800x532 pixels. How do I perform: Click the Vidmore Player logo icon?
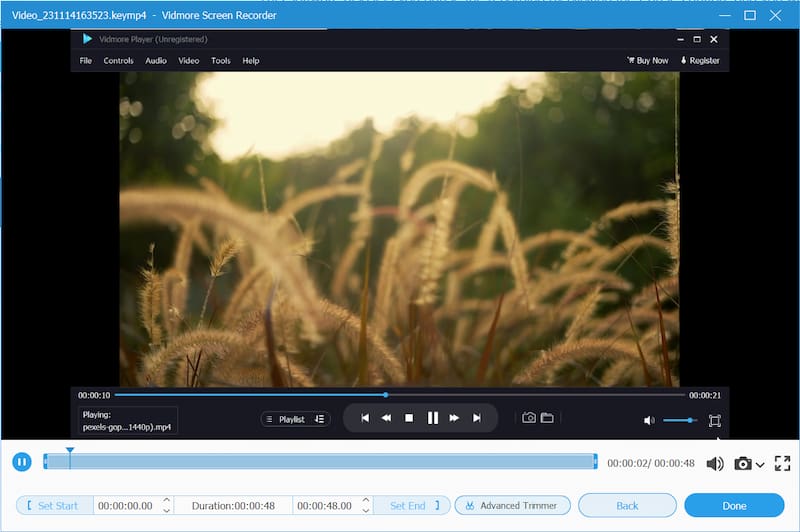click(87, 39)
